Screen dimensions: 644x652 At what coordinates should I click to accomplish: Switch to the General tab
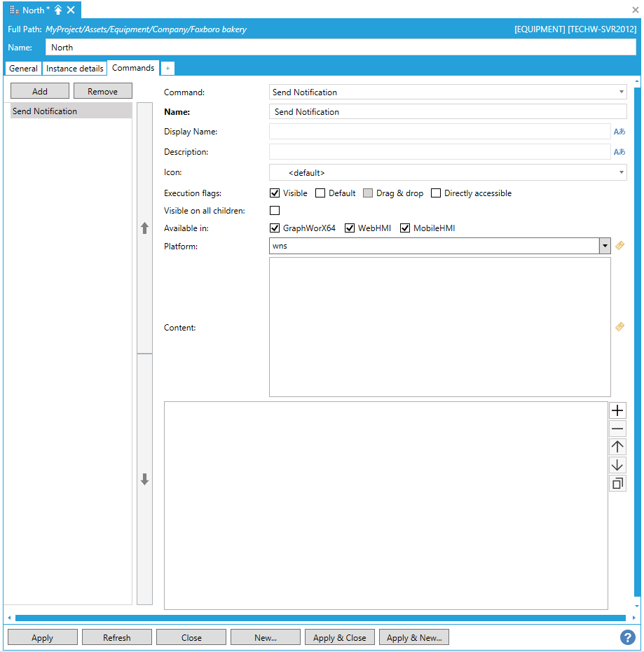click(23, 69)
